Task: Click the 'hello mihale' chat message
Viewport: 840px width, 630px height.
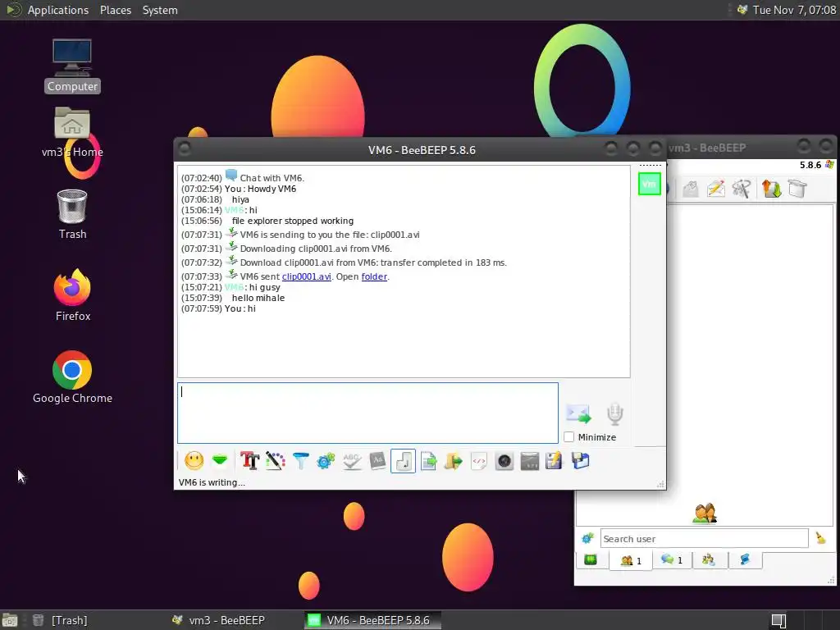Action: coord(258,298)
